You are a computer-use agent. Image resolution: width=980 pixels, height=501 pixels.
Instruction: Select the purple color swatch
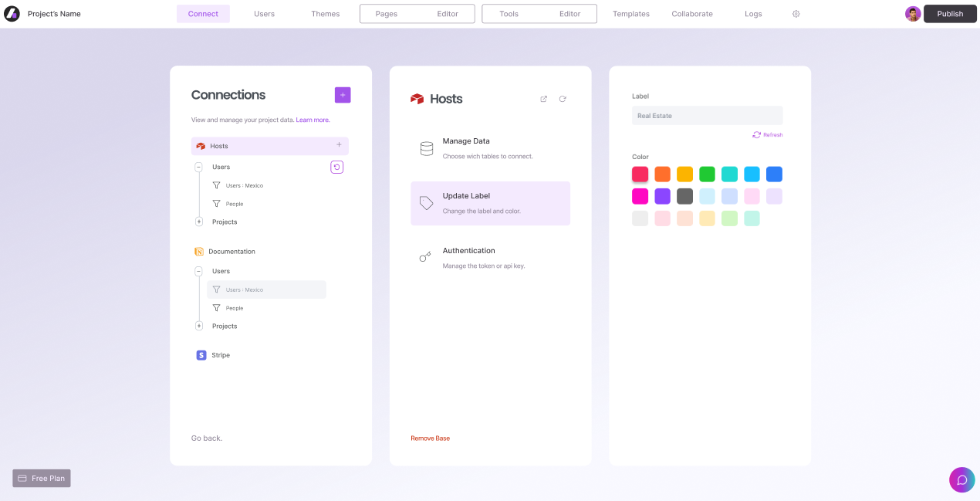coord(663,196)
